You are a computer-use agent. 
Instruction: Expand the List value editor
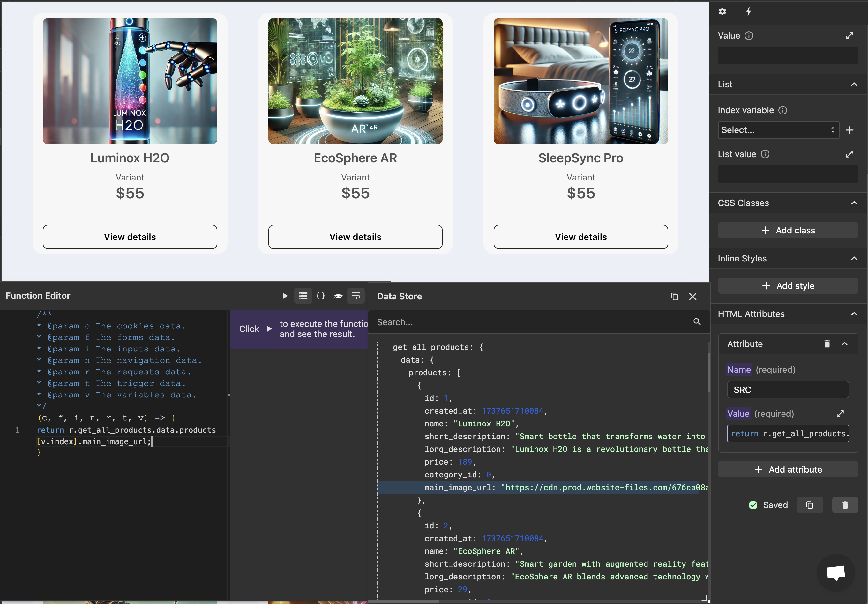point(849,154)
